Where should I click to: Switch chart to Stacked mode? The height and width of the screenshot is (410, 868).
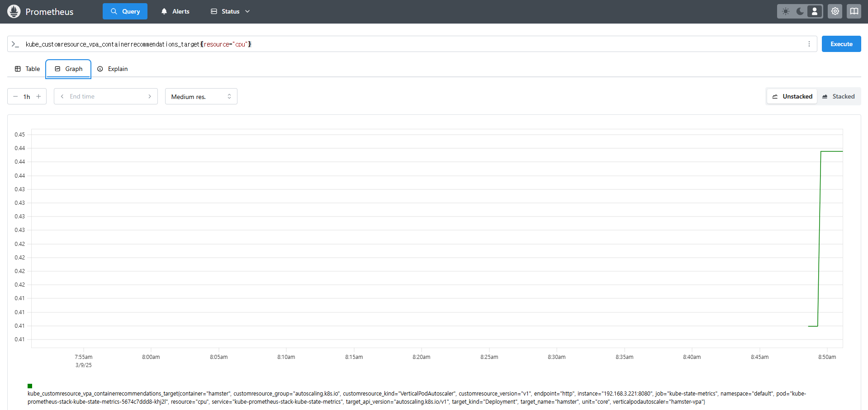click(839, 96)
